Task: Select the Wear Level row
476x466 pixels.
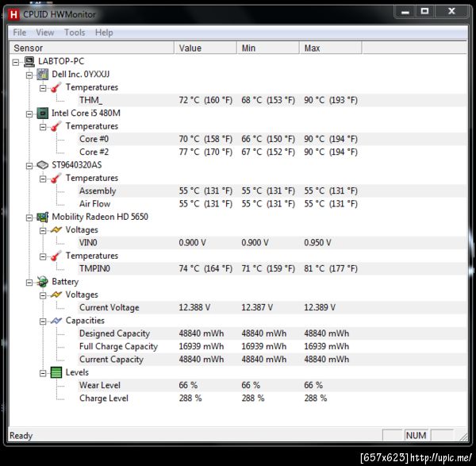Action: pyautogui.click(x=271, y=385)
